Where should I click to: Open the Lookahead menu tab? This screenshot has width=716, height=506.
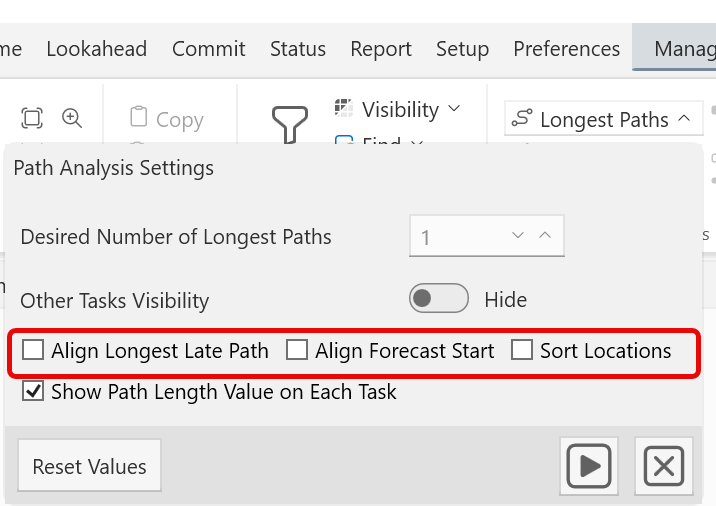(96, 49)
